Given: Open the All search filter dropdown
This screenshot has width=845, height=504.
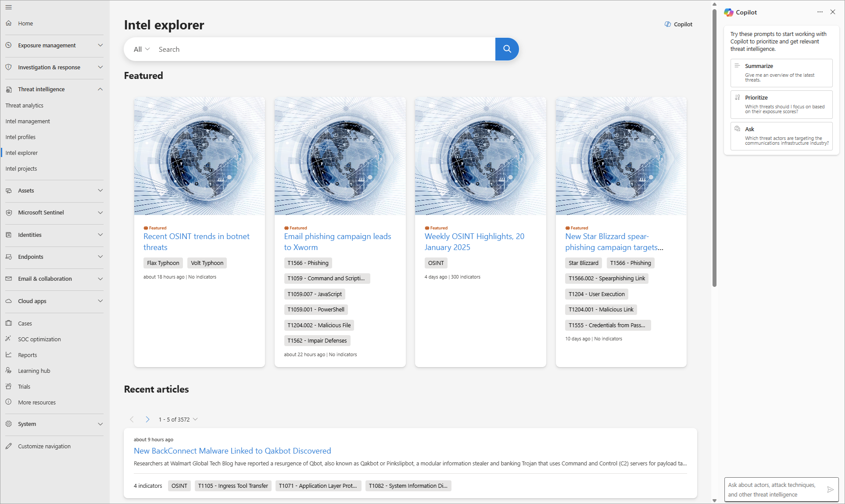Looking at the screenshot, I should click(x=141, y=49).
